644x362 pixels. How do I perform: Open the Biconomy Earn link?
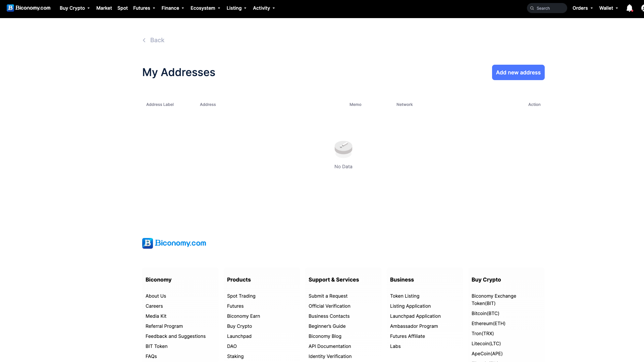coord(244,316)
